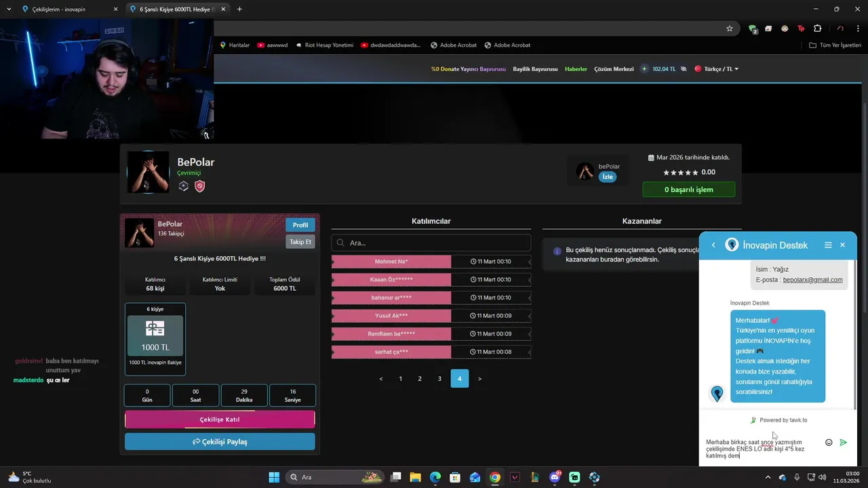Go to the previous participants page
868x488 pixels.
point(381,379)
